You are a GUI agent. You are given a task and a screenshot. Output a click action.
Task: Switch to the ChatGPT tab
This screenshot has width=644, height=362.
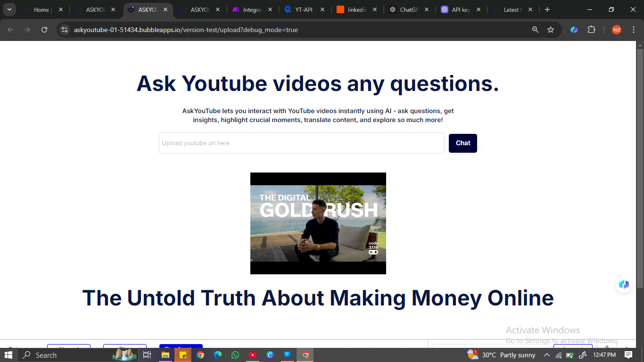point(409,9)
